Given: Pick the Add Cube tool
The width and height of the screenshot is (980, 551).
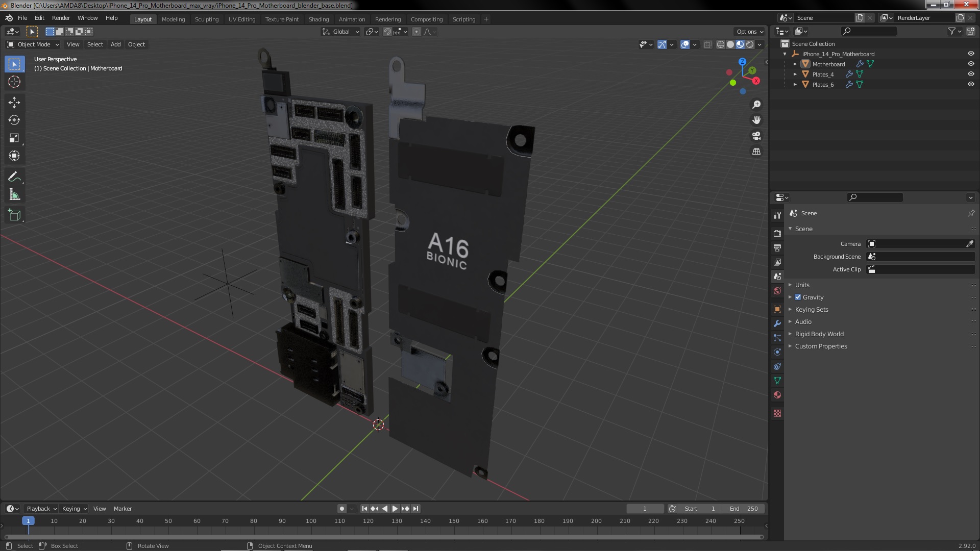Looking at the screenshot, I should pos(14,215).
